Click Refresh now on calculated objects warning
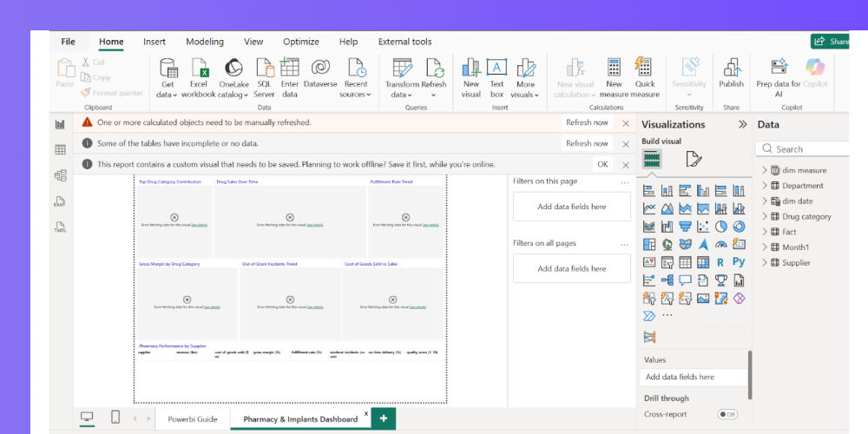Image resolution: width=868 pixels, height=434 pixels. [587, 122]
